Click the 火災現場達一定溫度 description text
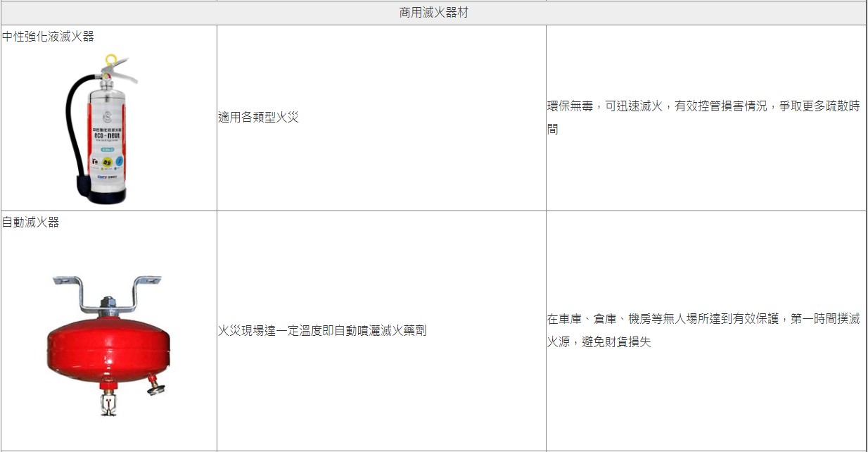Screen dimensions: 868x452 pos(322,330)
